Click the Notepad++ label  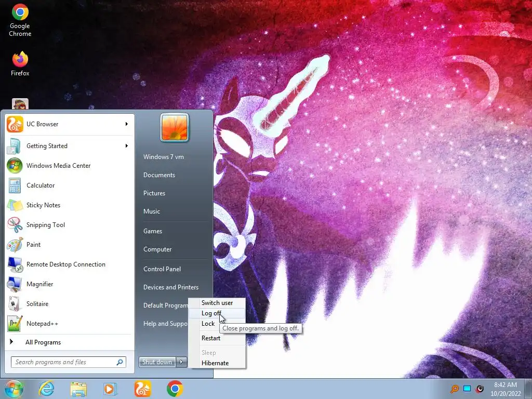click(43, 324)
